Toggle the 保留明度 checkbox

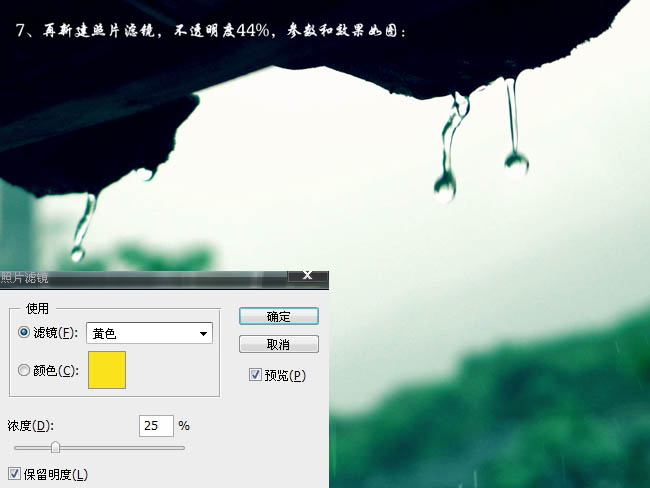pyautogui.click(x=14, y=473)
